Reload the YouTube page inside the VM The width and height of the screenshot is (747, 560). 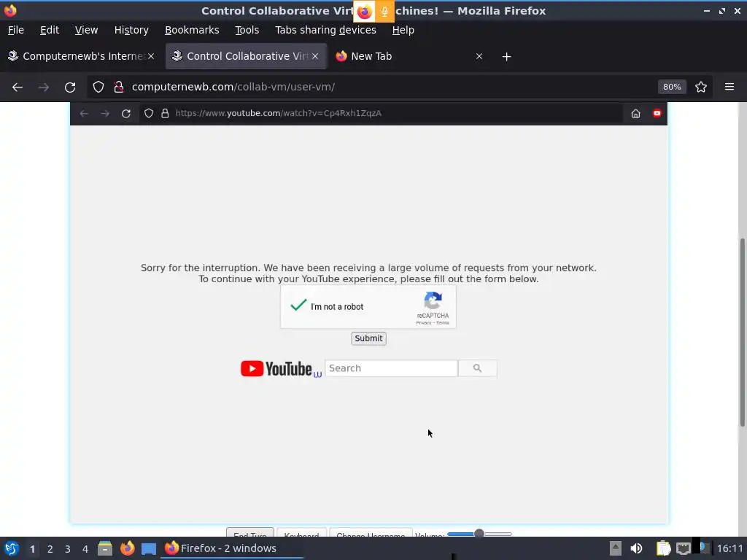(x=125, y=113)
